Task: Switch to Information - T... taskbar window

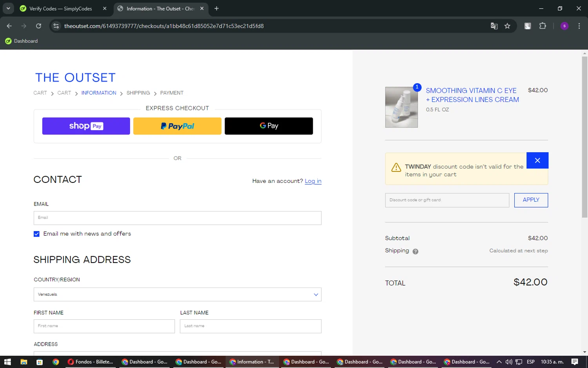Action: click(x=252, y=362)
